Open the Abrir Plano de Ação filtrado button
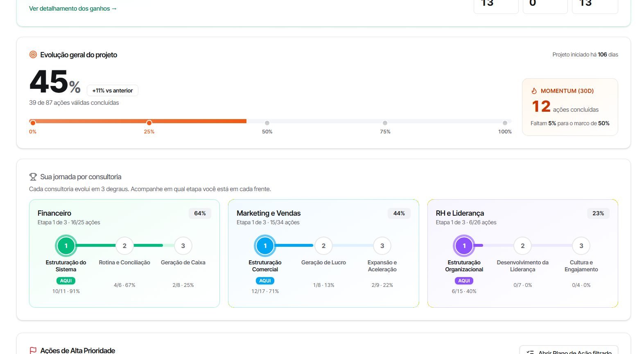Image resolution: width=644 pixels, height=354 pixels. pos(569,351)
